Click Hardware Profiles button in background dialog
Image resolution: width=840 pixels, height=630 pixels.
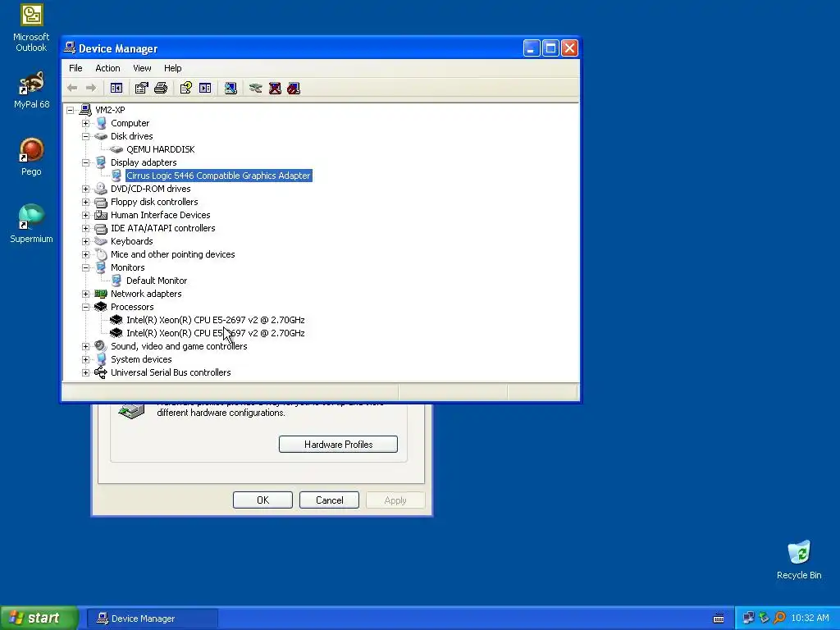[x=338, y=444]
